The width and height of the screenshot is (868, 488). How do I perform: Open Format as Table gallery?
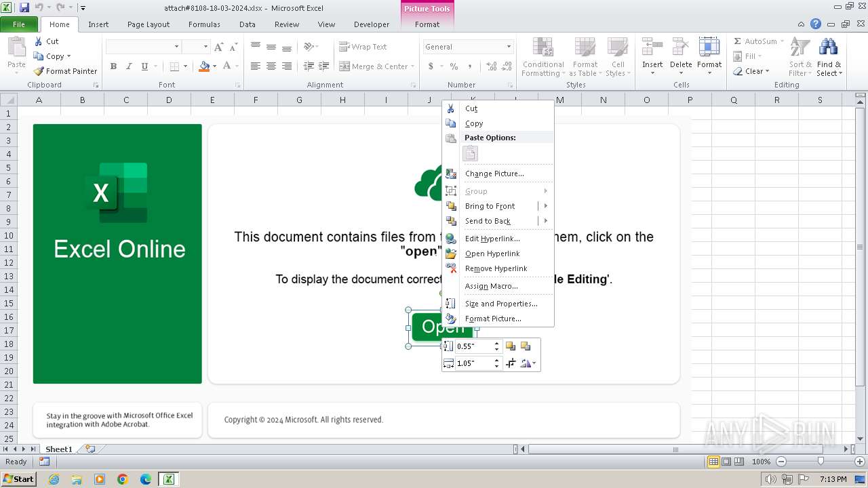coord(585,57)
